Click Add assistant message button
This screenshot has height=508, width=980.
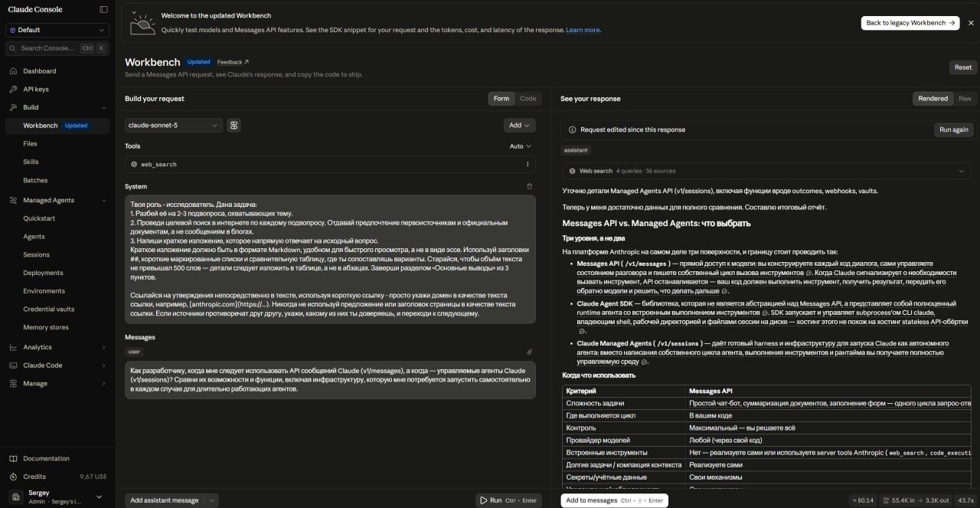coord(164,500)
